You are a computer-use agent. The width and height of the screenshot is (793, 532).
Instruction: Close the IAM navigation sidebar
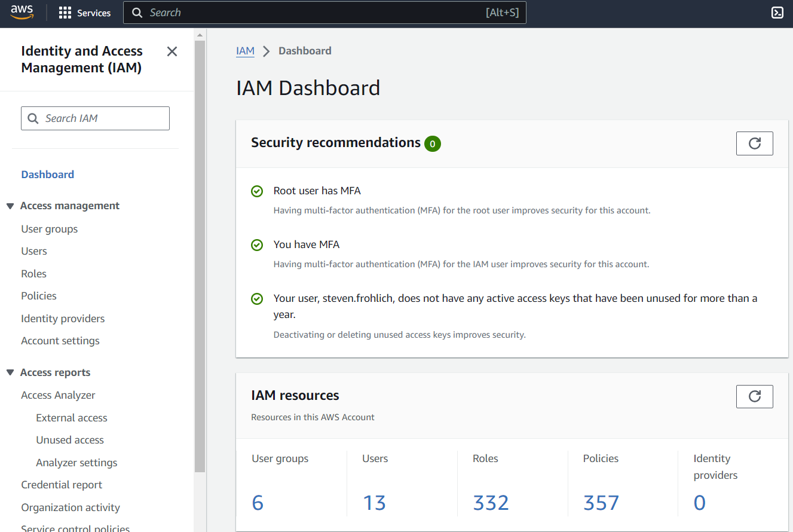coord(172,51)
